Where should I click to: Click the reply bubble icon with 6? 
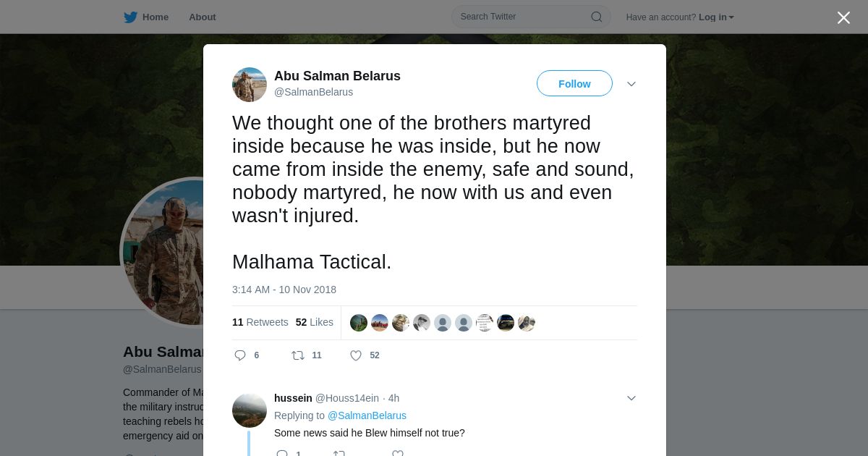coord(241,355)
